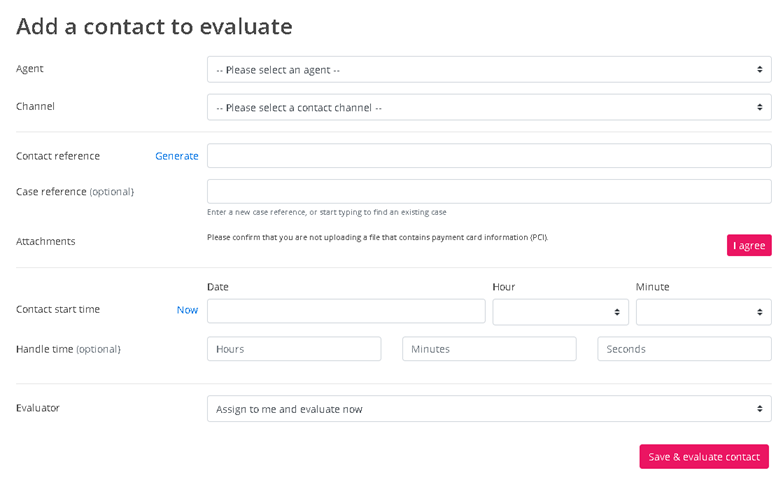Screen dimensions: 783x480
Task: Click the Contact reference text field
Action: (x=488, y=156)
